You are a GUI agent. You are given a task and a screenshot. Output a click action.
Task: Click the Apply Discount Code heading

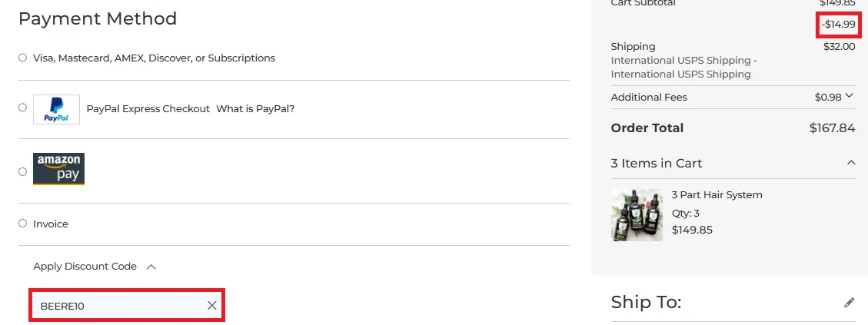(x=85, y=267)
